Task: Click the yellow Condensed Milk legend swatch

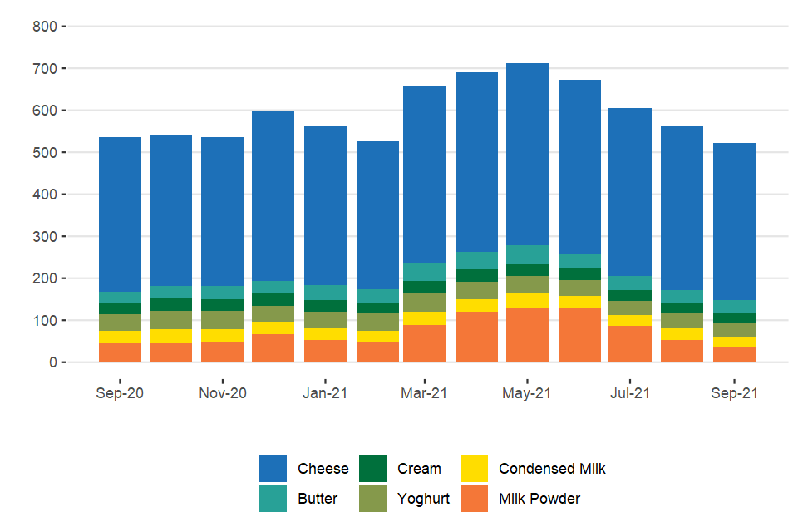Action: click(474, 468)
